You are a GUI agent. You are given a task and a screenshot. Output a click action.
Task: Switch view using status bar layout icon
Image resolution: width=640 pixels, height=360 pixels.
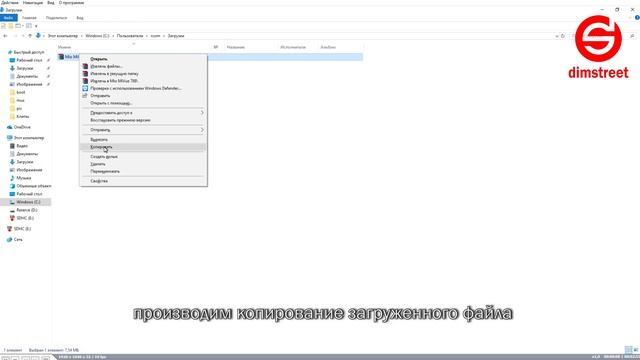click(x=629, y=350)
